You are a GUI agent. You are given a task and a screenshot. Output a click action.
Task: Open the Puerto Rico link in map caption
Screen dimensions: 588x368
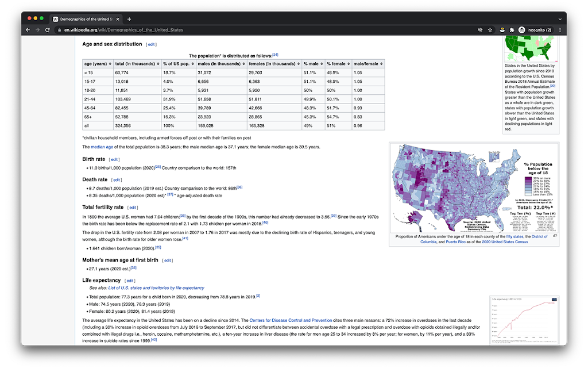455,242
